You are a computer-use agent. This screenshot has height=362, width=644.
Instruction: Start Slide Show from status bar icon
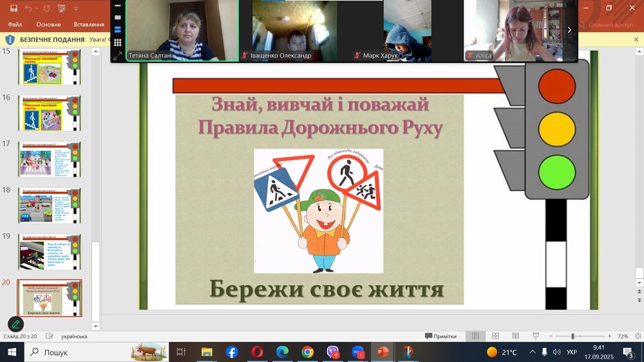(x=535, y=336)
